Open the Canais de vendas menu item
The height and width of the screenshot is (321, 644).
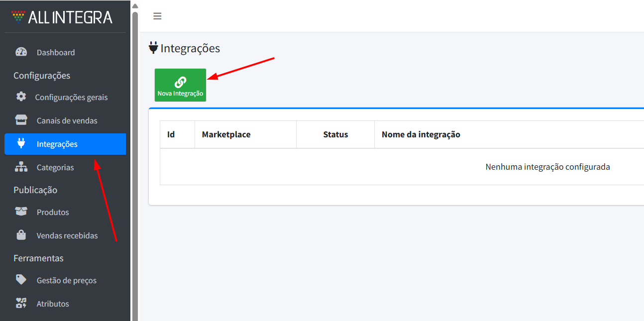click(67, 120)
